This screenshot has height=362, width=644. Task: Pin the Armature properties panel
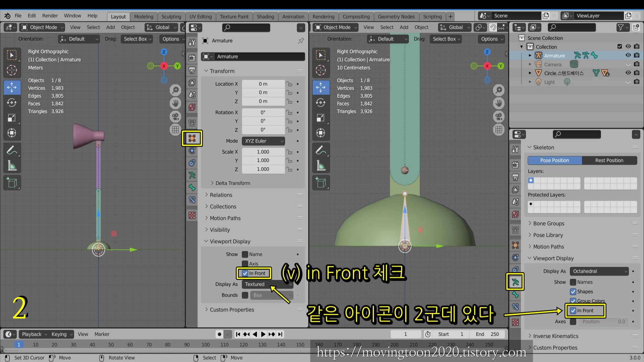(x=301, y=41)
